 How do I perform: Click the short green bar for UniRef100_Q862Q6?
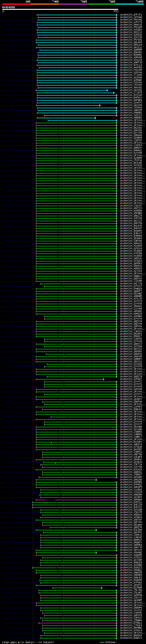click(x=66, y=480)
